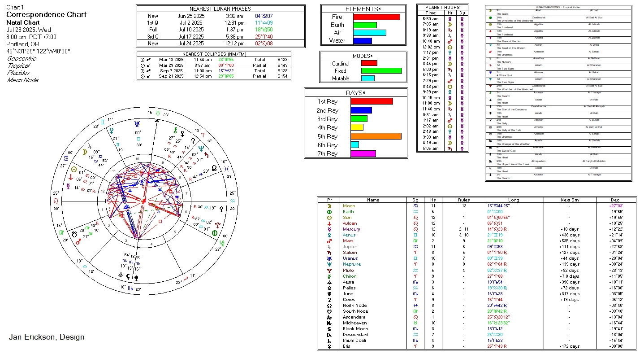The width and height of the screenshot is (644, 354).
Task: Click the magenta 7th Ray bar
Action: click(x=363, y=154)
